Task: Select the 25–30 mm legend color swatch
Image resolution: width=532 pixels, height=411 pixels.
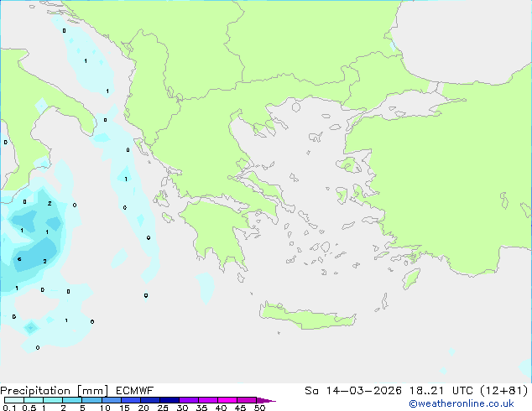Action: [170, 400]
